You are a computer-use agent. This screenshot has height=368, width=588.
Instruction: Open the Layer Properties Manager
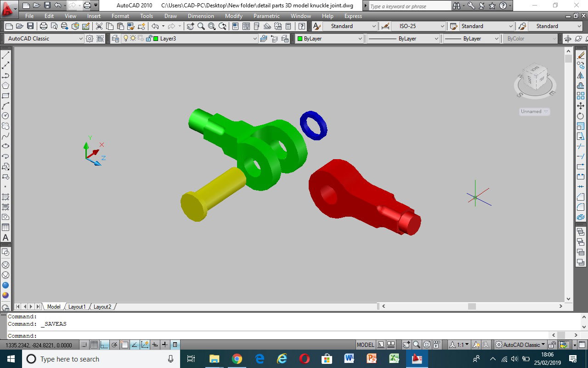click(115, 39)
